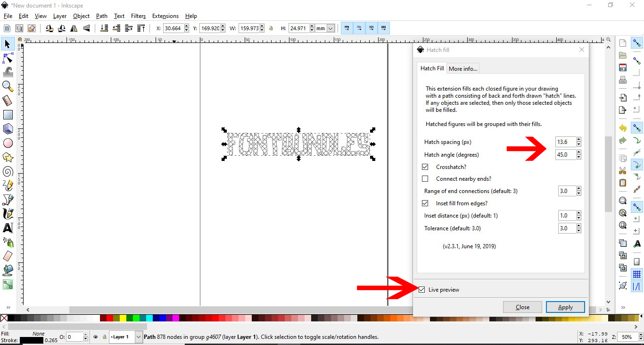Viewport: 644px width, 345px height.
Task: Click the Close button in Hatch fill
Action: click(x=522, y=307)
